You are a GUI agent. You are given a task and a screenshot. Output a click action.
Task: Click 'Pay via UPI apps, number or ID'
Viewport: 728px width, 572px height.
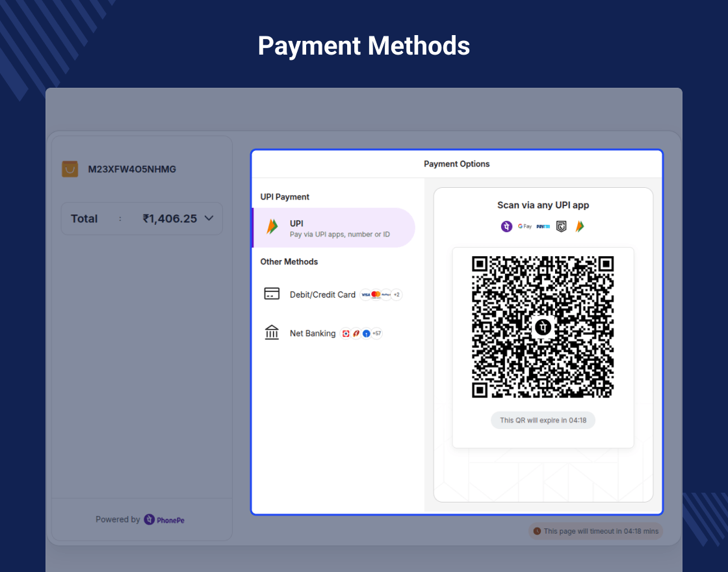click(x=340, y=235)
